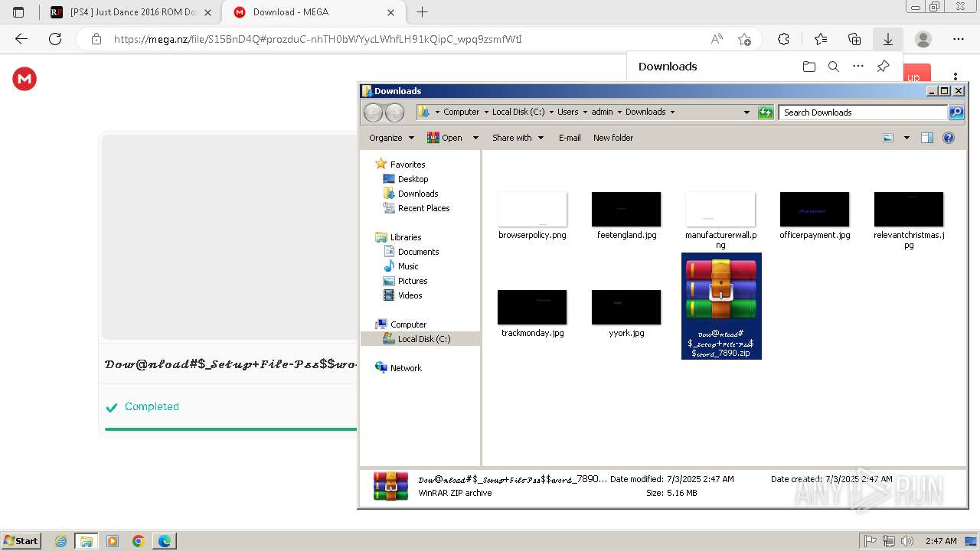Click Search Downloads field
Viewport: 980px width, 551px height.
click(863, 112)
